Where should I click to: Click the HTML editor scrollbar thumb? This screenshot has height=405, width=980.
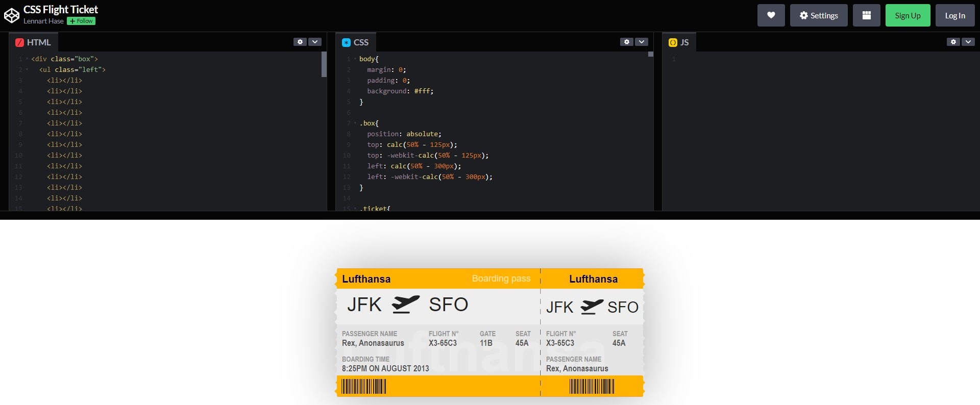pos(324,64)
